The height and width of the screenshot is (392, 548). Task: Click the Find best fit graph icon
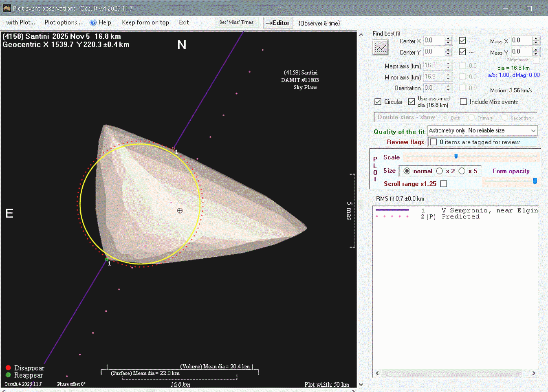point(381,48)
